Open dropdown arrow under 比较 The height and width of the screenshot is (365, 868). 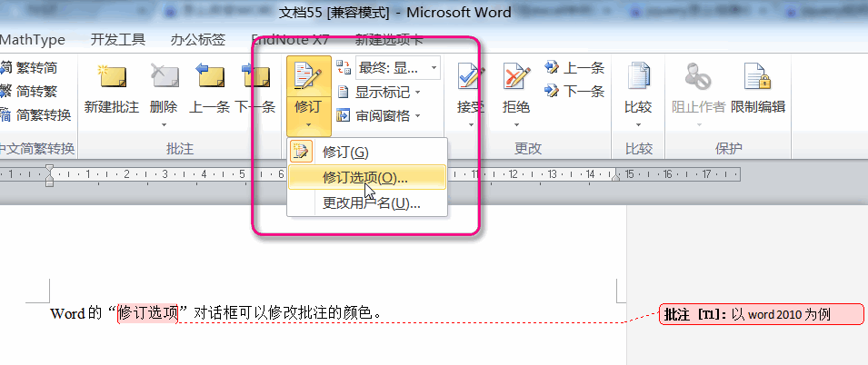(x=638, y=125)
